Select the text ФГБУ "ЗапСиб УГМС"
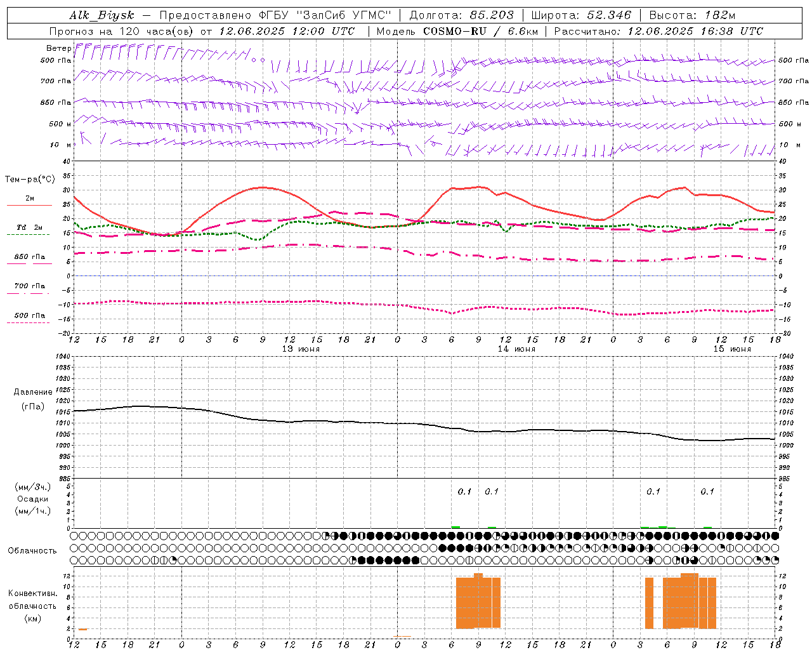Viewport: 812px width, 650px height. 325,15
